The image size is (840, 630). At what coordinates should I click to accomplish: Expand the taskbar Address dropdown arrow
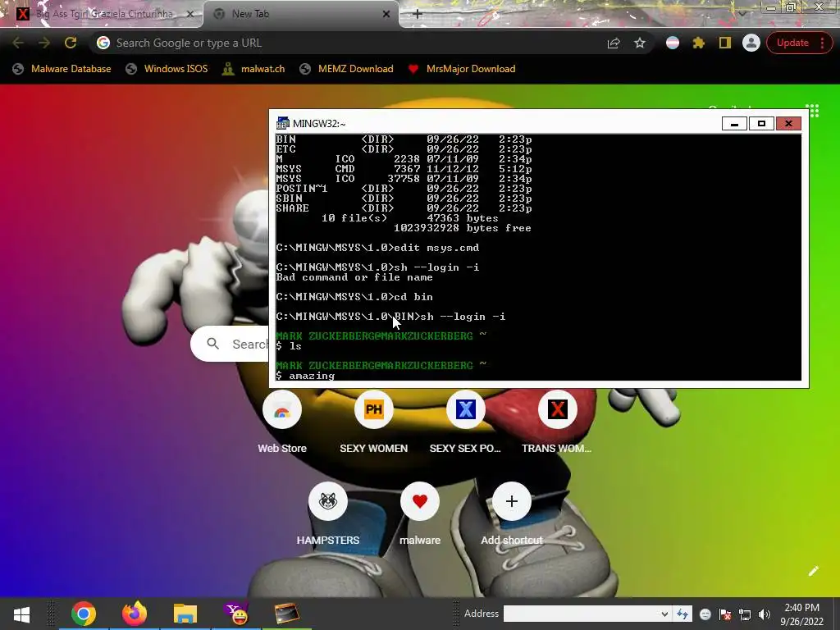point(664,614)
